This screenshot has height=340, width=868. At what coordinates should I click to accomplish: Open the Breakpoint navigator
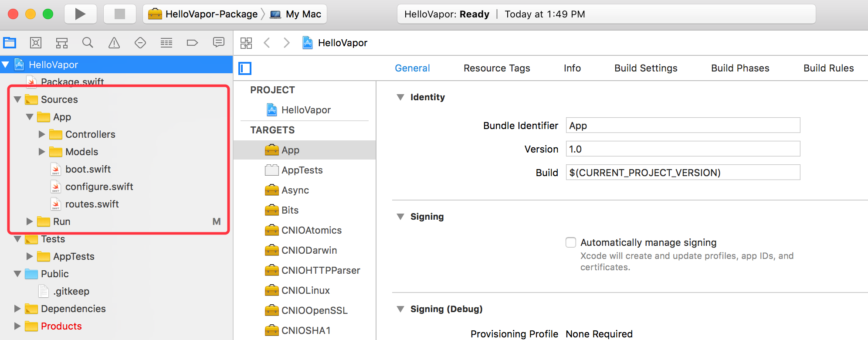(x=192, y=43)
